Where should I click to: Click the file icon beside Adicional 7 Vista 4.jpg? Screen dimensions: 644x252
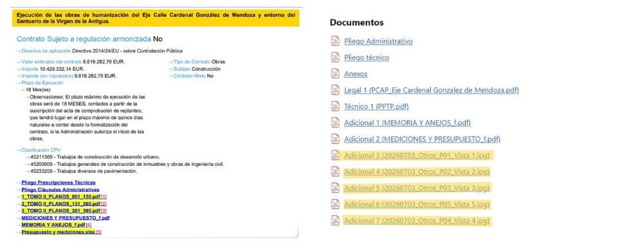tap(336, 221)
